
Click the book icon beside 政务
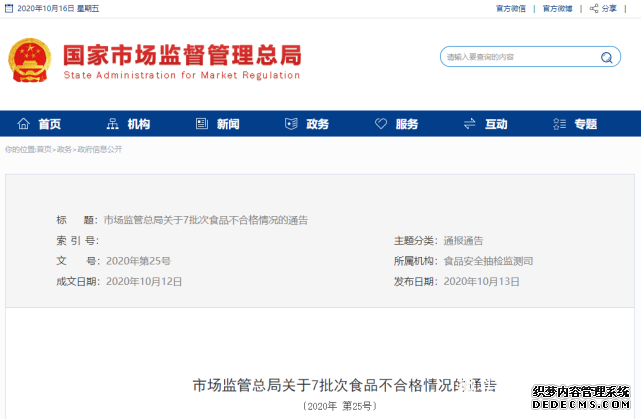click(291, 123)
